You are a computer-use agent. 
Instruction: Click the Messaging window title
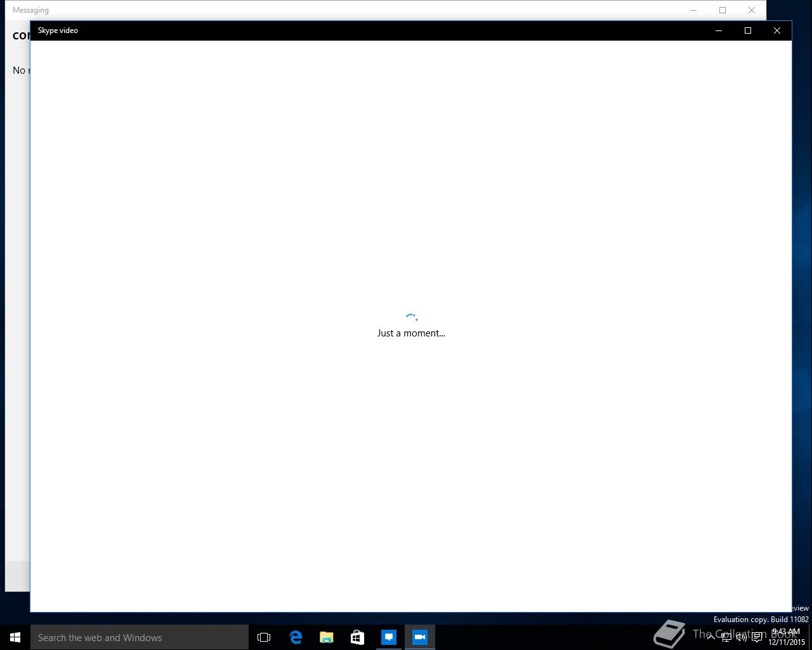30,10
